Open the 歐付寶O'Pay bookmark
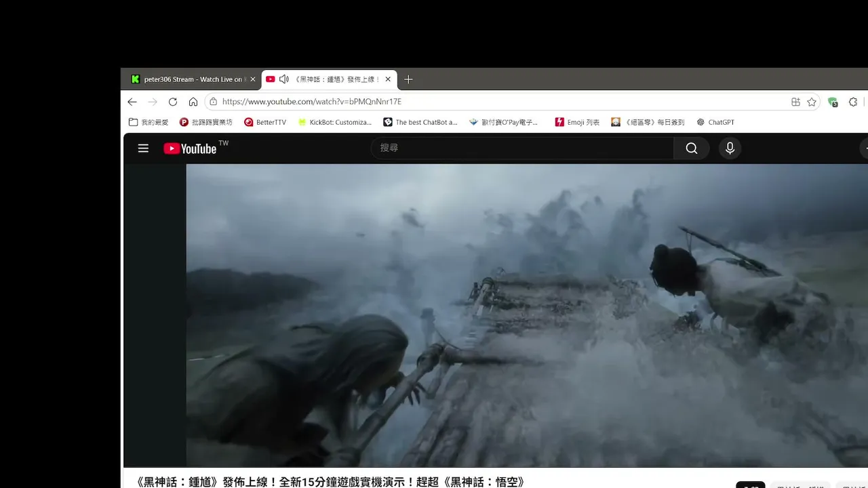 click(504, 122)
